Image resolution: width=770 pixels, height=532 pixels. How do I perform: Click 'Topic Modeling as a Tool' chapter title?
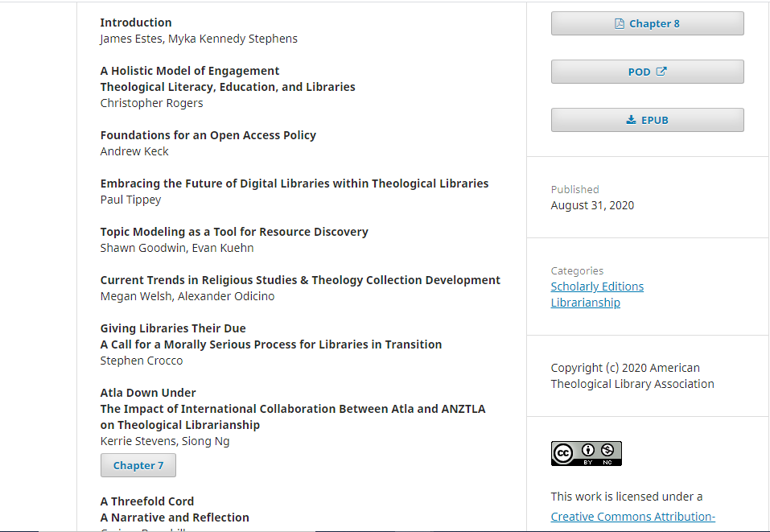tap(234, 232)
